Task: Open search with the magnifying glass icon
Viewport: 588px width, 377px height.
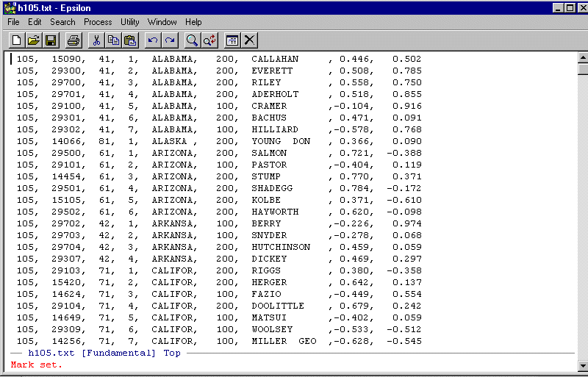Action: click(x=192, y=40)
